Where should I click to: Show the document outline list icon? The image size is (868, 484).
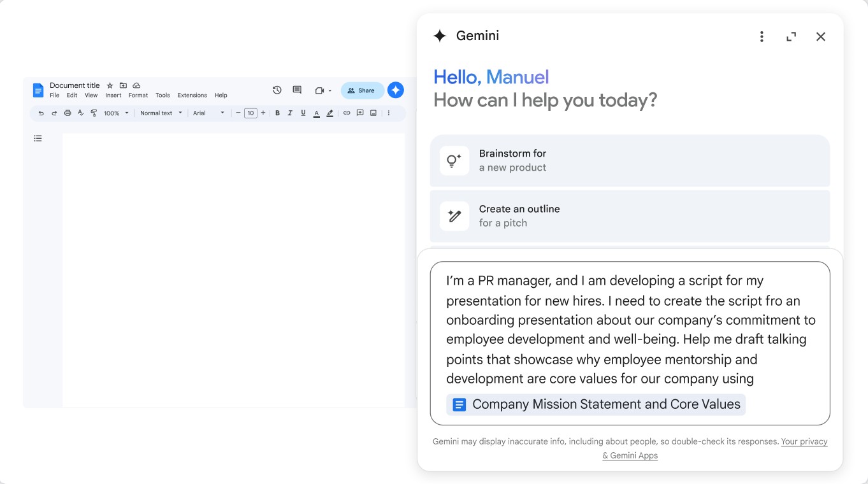(38, 138)
